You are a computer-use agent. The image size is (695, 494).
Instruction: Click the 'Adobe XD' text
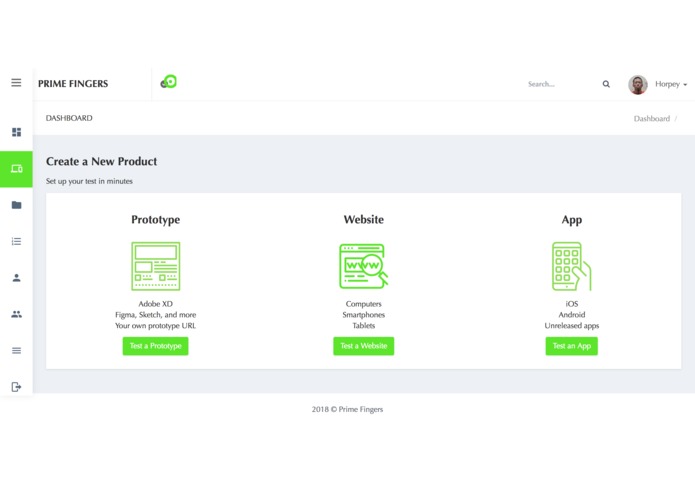[x=156, y=304]
